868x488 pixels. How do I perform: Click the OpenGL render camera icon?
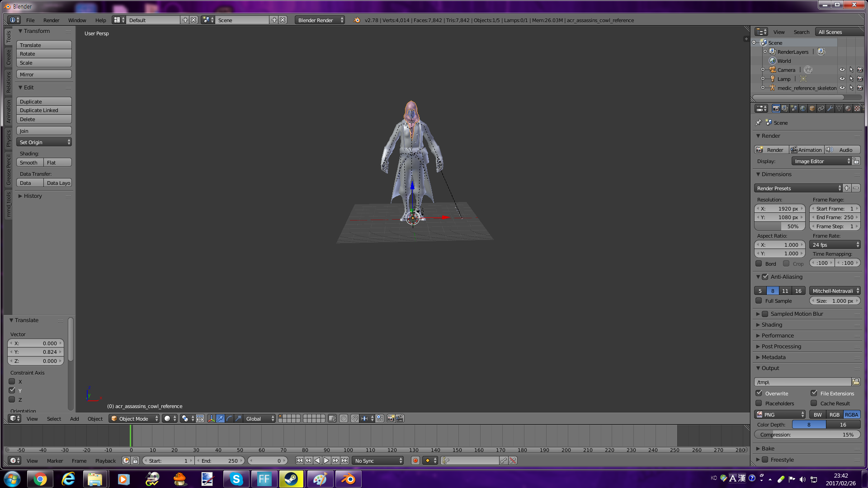pos(391,419)
